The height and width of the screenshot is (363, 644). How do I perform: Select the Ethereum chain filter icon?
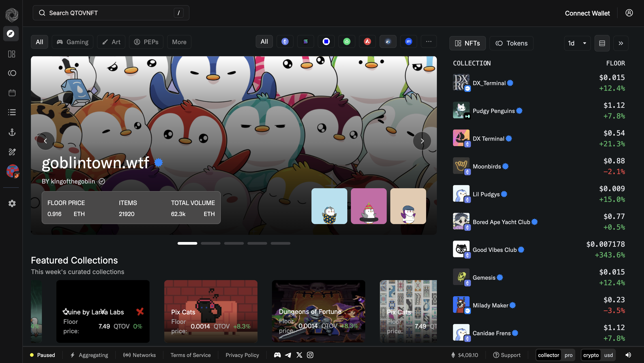click(x=285, y=41)
